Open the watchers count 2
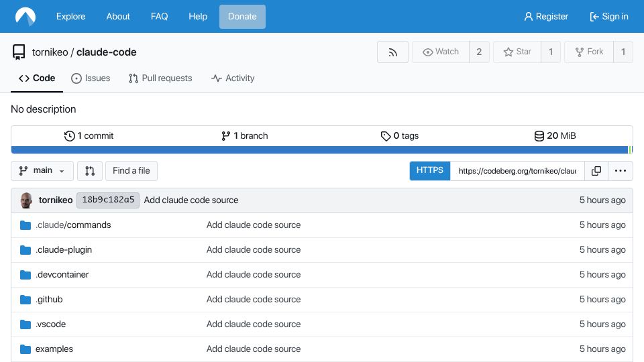Screen dimensions: 644x362 pyautogui.click(x=479, y=52)
